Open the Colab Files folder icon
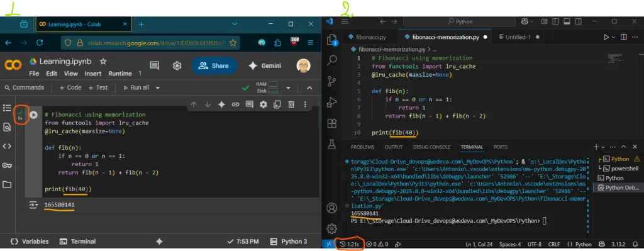This screenshot has width=644, height=251. [7, 184]
